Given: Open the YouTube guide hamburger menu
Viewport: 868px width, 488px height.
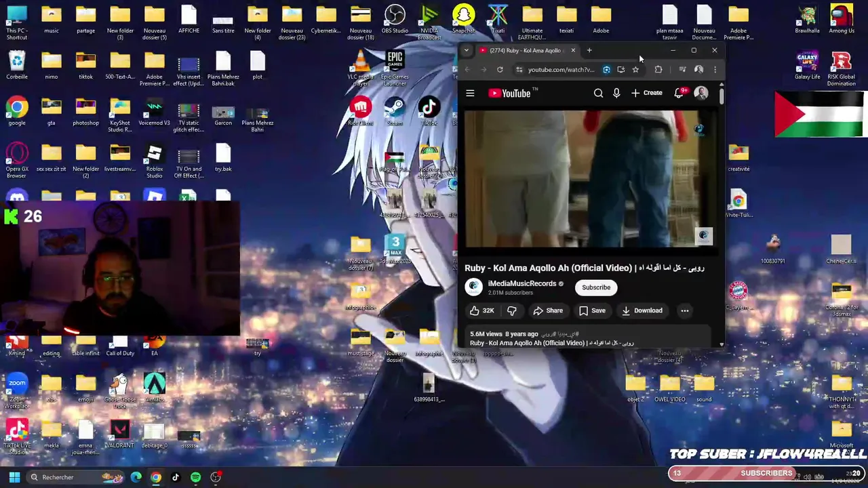Looking at the screenshot, I should tap(470, 93).
